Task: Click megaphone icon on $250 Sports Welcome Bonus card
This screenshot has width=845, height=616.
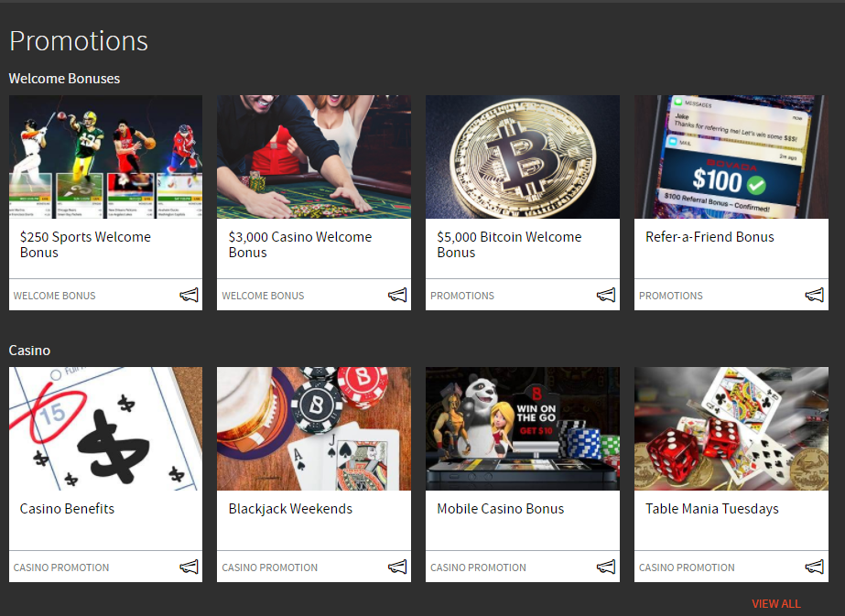Action: pyautogui.click(x=190, y=295)
